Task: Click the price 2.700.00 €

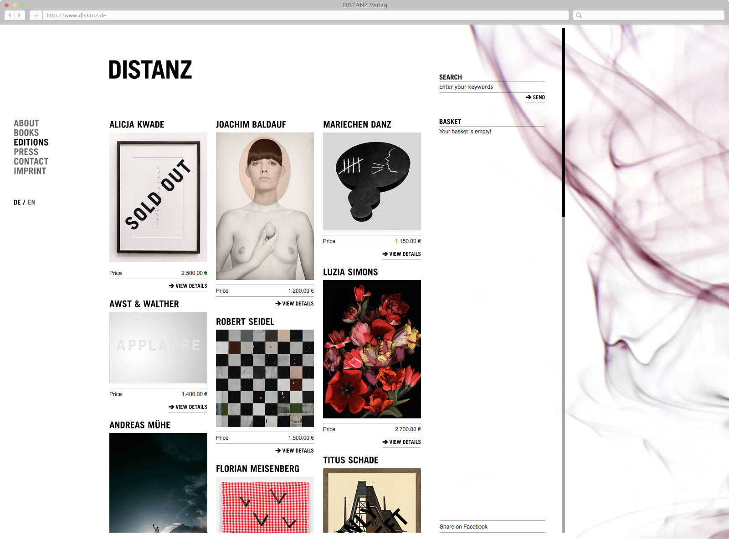Action: 408,429
